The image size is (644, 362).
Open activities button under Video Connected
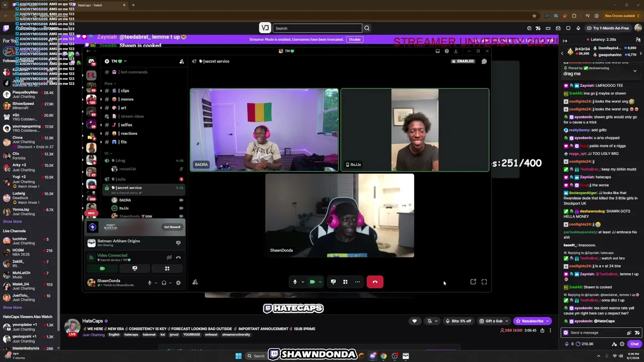(167, 268)
